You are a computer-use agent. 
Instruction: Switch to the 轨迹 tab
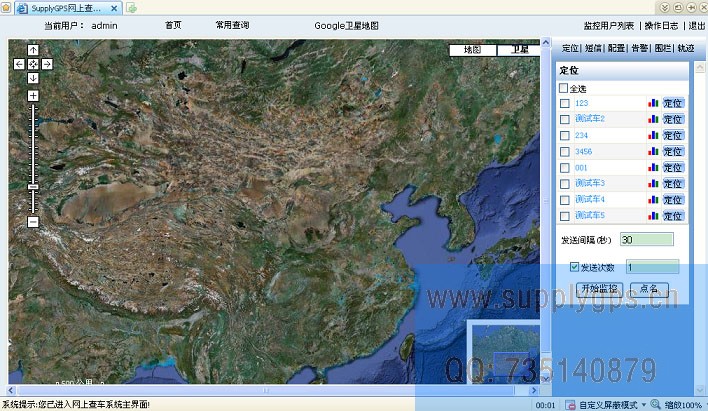click(x=685, y=47)
